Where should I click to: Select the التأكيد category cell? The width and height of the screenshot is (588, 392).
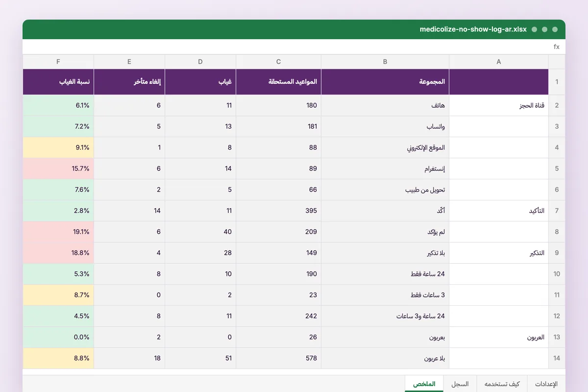(x=499, y=211)
